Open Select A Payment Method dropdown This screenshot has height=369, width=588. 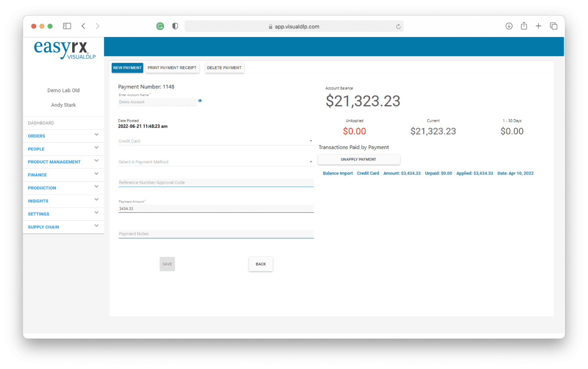tap(216, 162)
